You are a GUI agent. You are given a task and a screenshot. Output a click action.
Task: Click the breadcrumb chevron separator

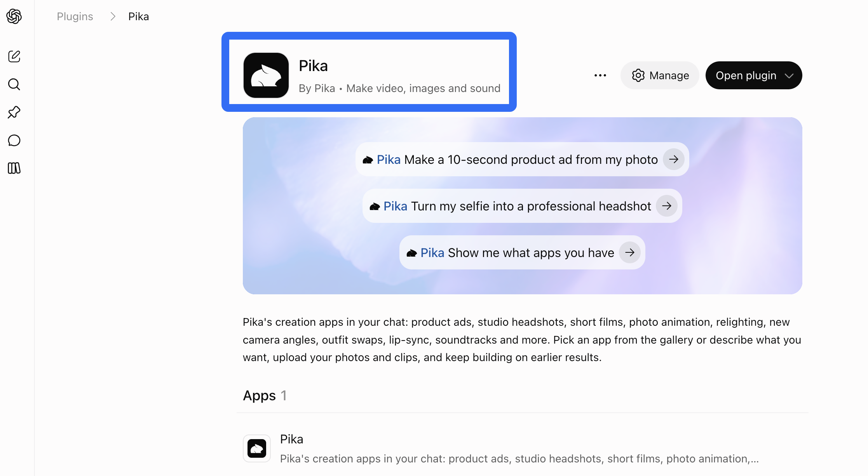click(113, 16)
